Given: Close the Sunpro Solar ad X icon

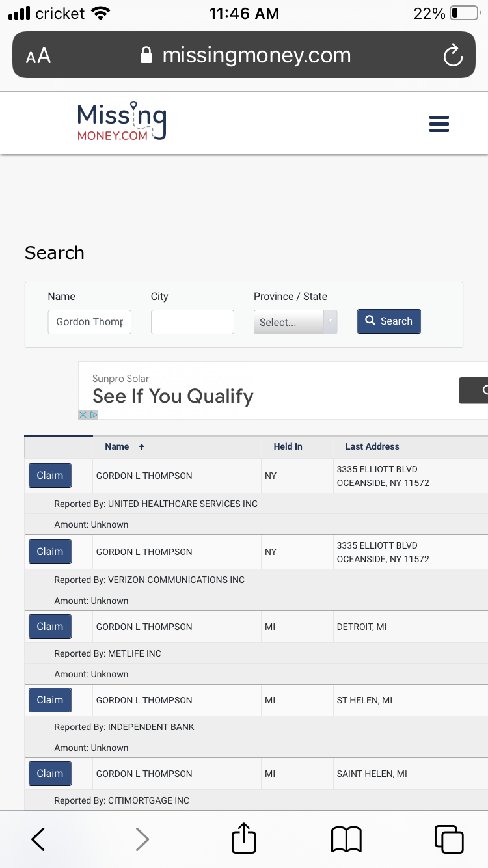Looking at the screenshot, I should (x=83, y=414).
